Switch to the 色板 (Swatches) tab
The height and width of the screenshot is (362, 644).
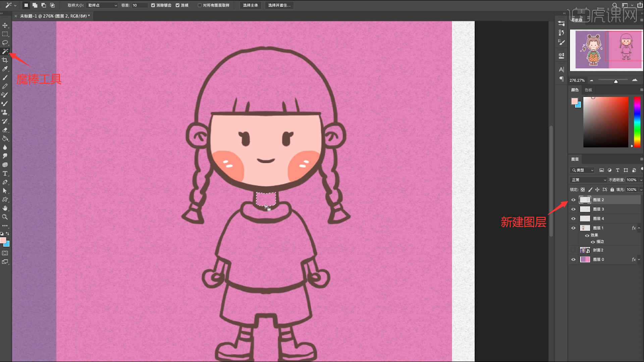[588, 90]
